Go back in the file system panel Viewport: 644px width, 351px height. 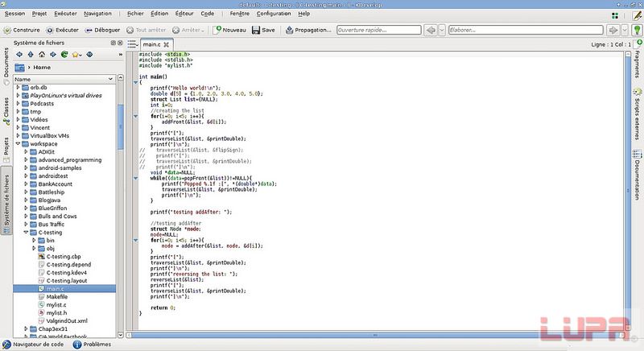[19, 54]
